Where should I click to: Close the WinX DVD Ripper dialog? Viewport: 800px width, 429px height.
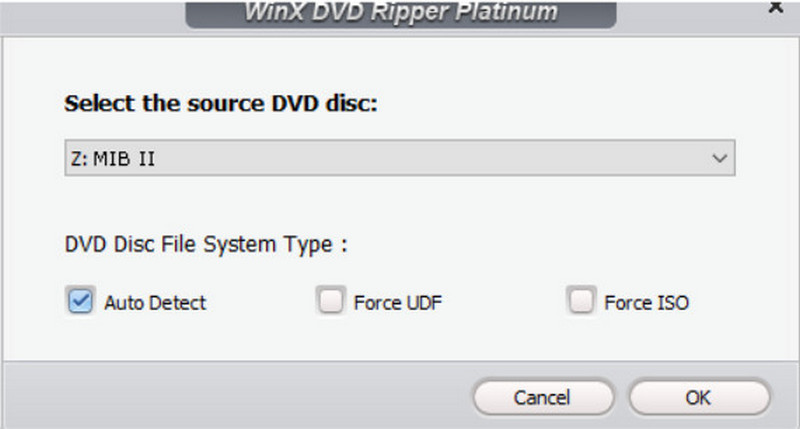pos(774,6)
